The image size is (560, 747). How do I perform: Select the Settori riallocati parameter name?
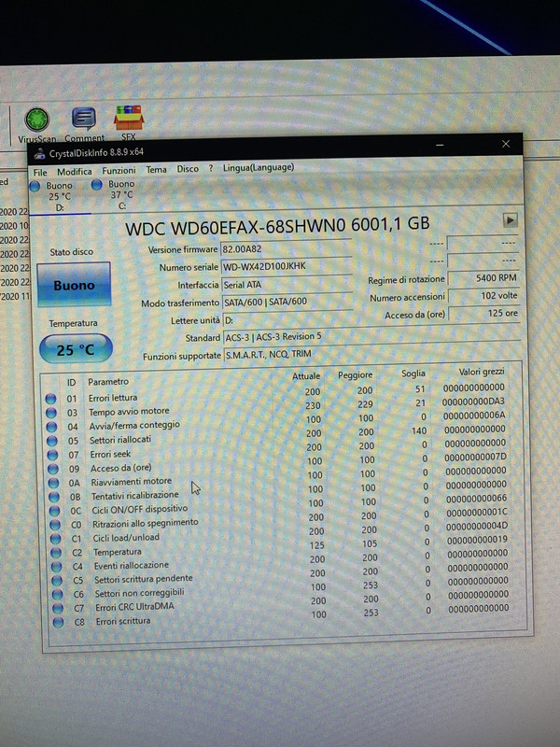120,440
